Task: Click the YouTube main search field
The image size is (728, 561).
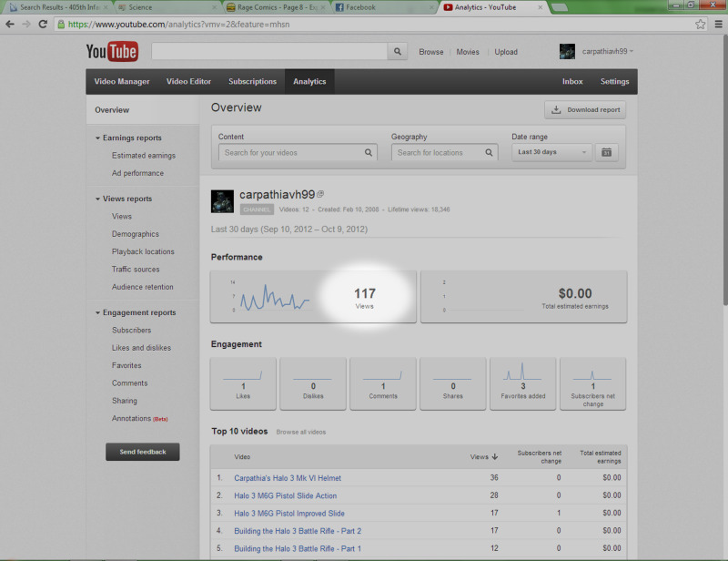Action: (269, 52)
